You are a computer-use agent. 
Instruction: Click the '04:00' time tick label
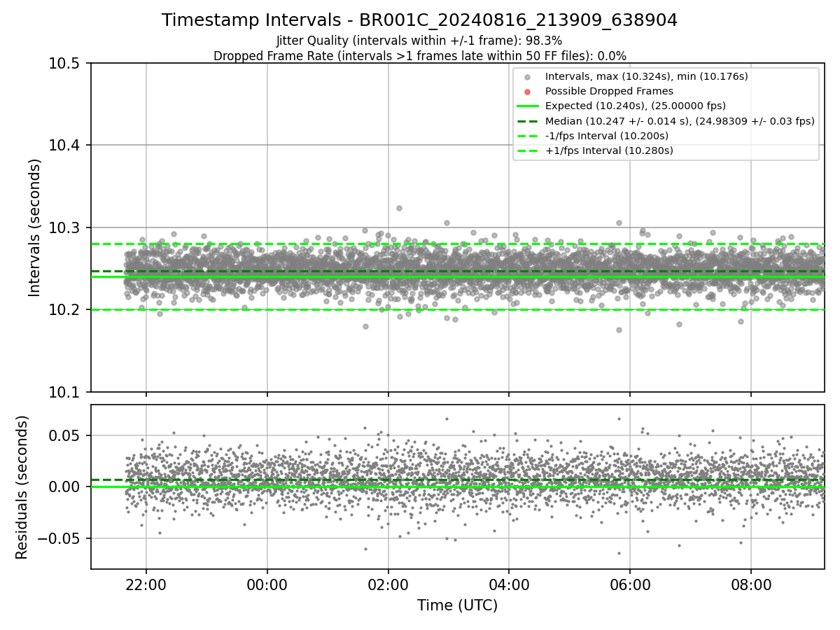click(x=509, y=584)
